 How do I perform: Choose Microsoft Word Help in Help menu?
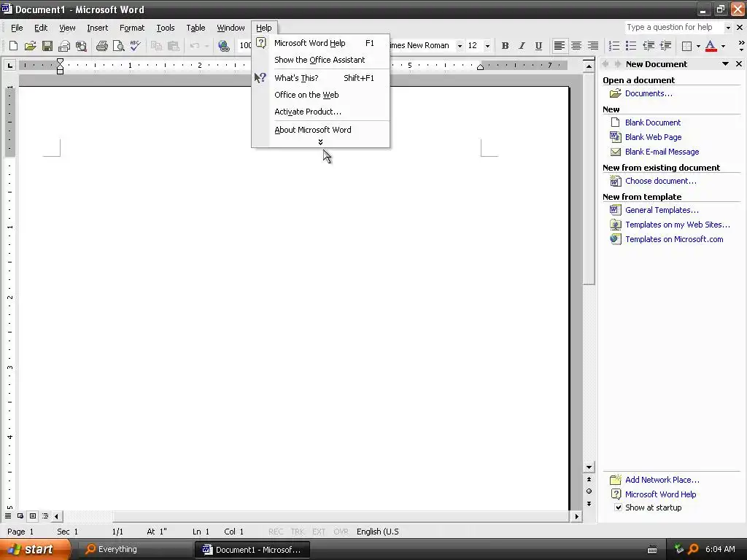[x=321, y=43]
